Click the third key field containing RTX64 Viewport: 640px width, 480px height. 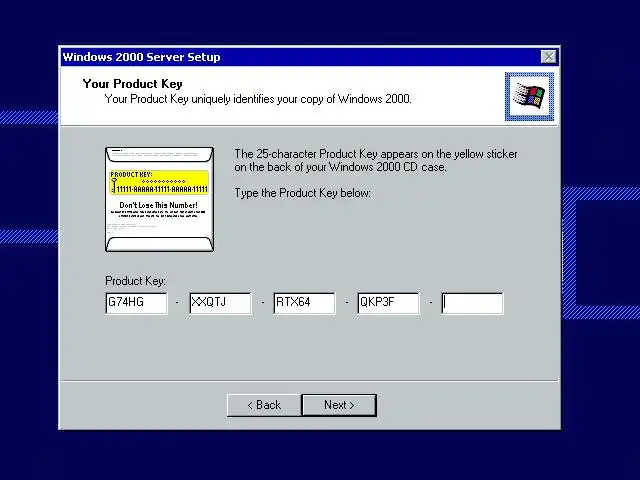[304, 303]
